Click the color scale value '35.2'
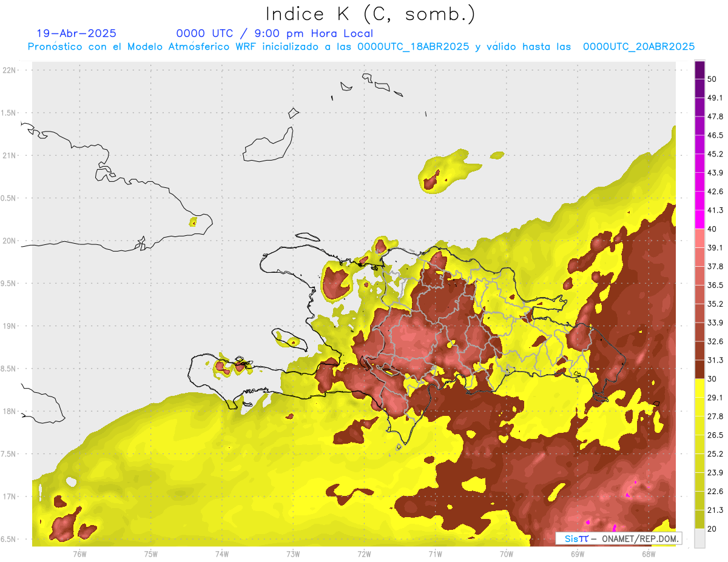 point(715,304)
